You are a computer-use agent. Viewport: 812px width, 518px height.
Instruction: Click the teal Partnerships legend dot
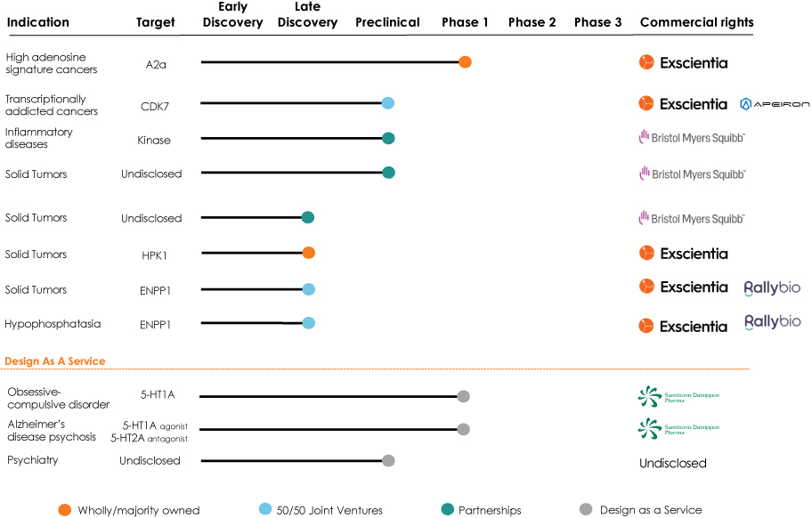coord(448,509)
